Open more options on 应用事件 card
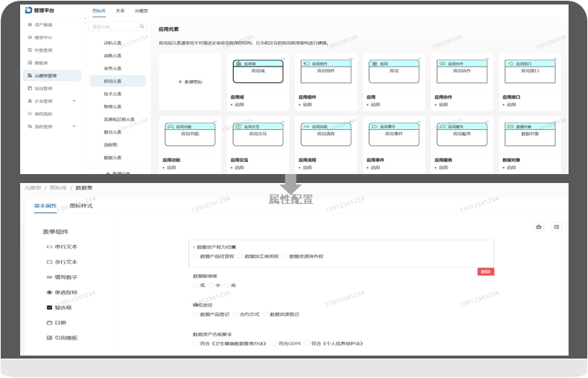Viewport: 588px width, 378px height. 419,122
